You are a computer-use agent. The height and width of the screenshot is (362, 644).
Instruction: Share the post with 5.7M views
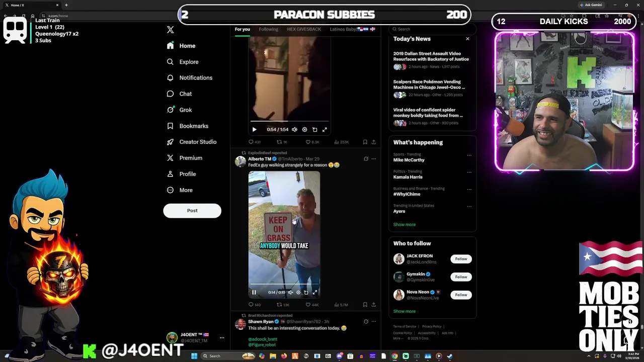tap(373, 305)
